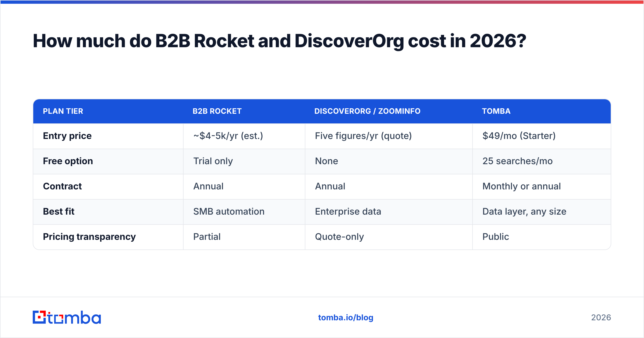This screenshot has width=644, height=338.
Task: Open the tomba.io/blog link
Action: (346, 318)
